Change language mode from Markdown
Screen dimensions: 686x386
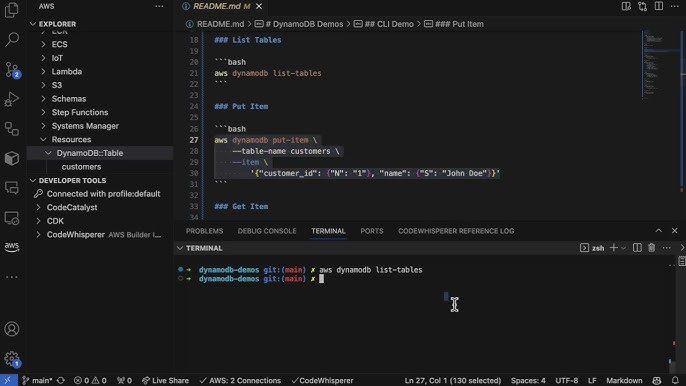(624, 380)
